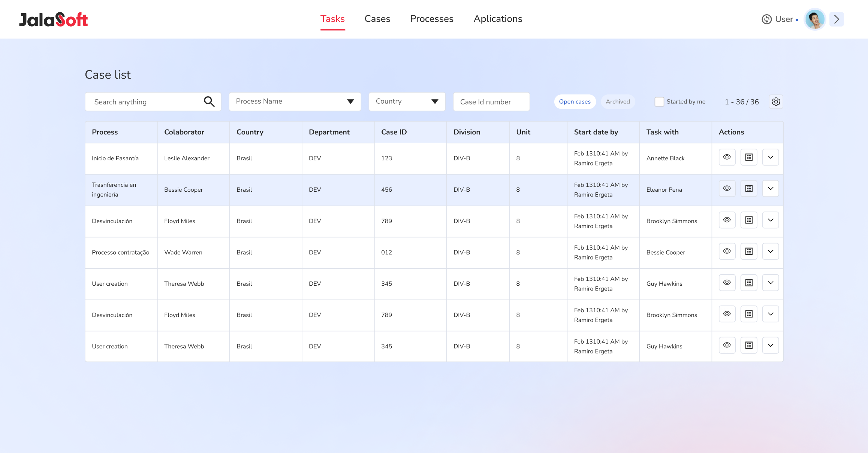View case for Inicio de Pasantía (eye)
Image resolution: width=868 pixels, height=453 pixels.
pyautogui.click(x=727, y=157)
